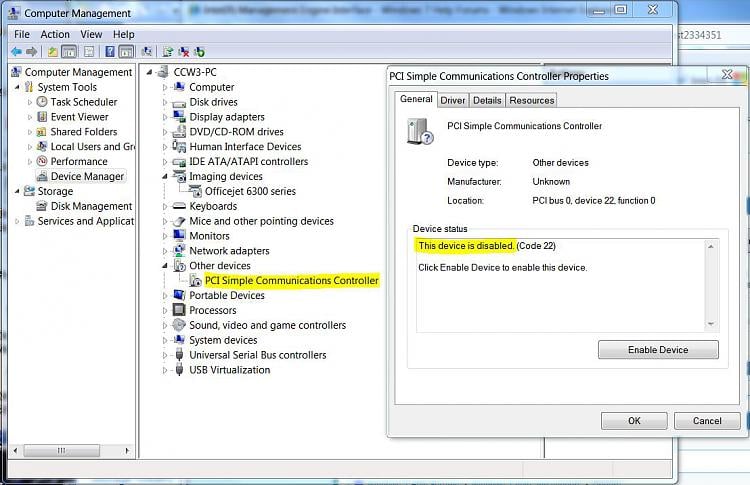750x485 pixels.
Task: Open the Help menu
Action: 123,34
